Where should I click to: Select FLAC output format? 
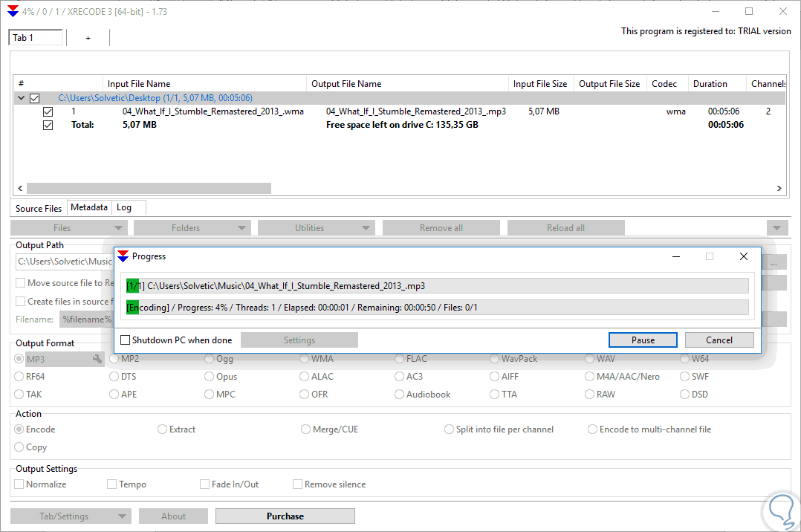point(399,359)
